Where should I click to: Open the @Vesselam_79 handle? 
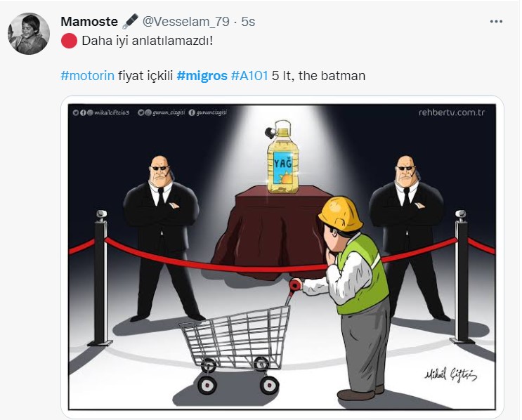tap(185, 22)
